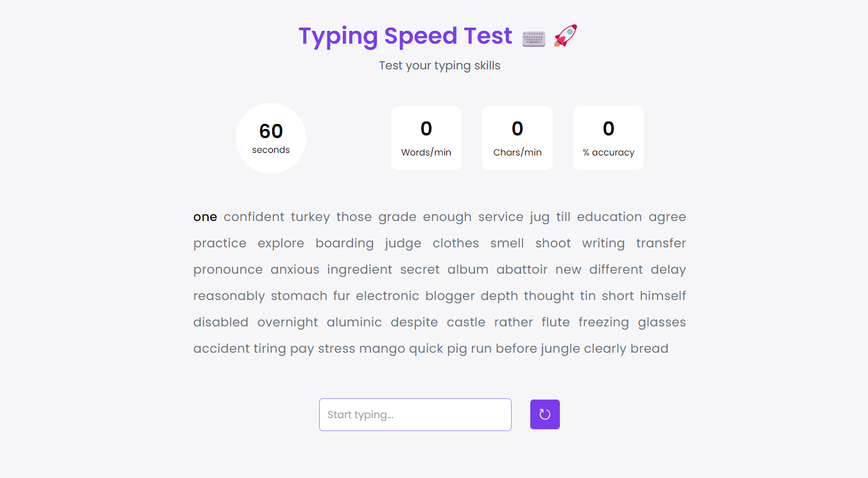Click the Chars/min stat card

(x=517, y=138)
